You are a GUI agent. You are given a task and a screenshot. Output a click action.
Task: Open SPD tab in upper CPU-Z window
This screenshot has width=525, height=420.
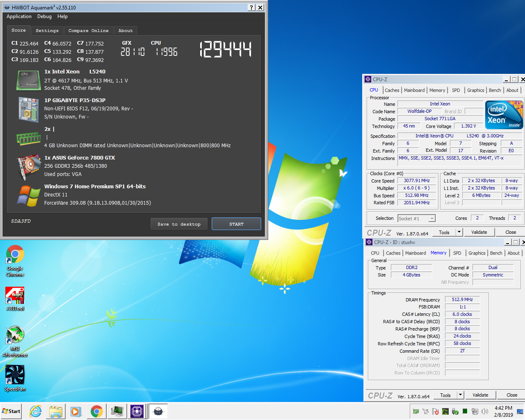456,90
